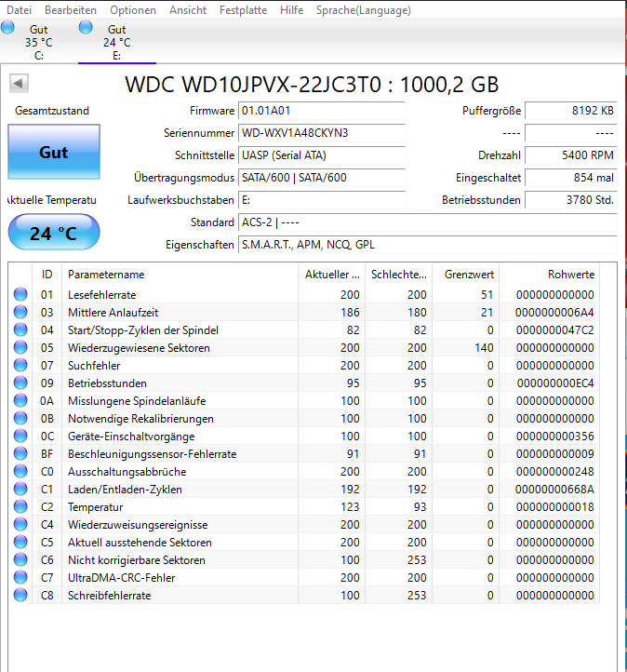Image resolution: width=627 pixels, height=672 pixels.
Task: Click status orb of Wiederzugewiesene Sektoren row
Action: (20, 347)
